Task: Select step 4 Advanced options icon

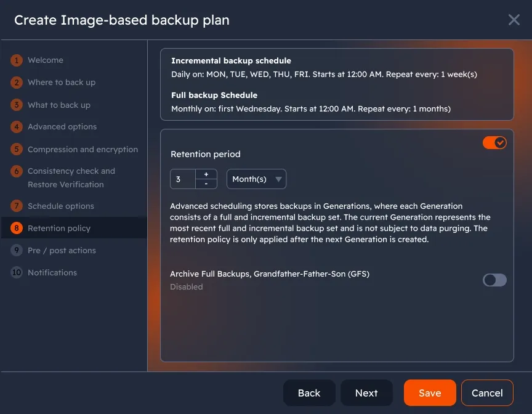Action: (x=16, y=127)
